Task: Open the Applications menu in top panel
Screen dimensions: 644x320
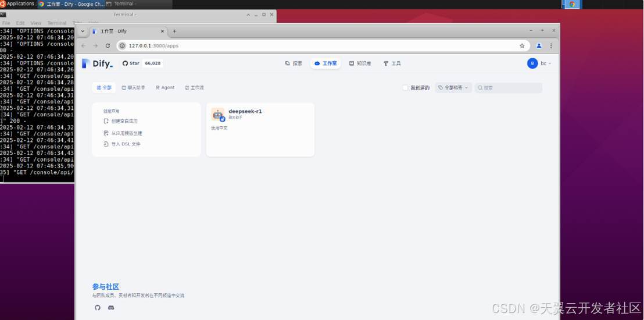Action: 17,3
